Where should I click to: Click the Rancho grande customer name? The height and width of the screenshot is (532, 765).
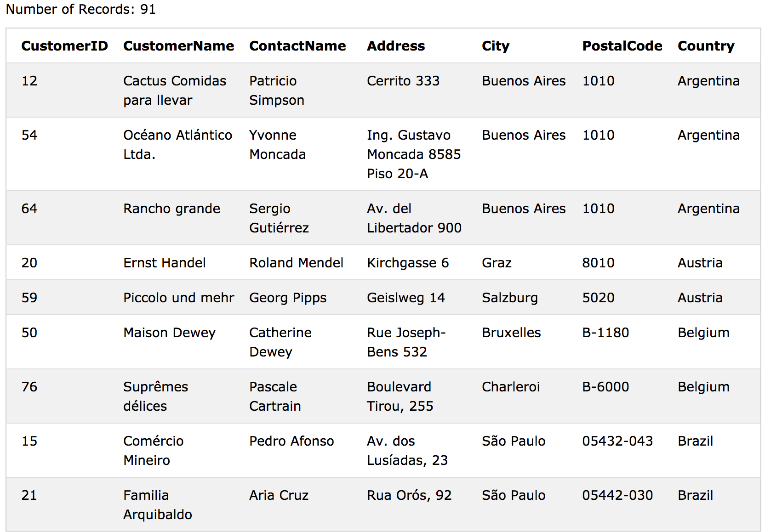tap(171, 209)
